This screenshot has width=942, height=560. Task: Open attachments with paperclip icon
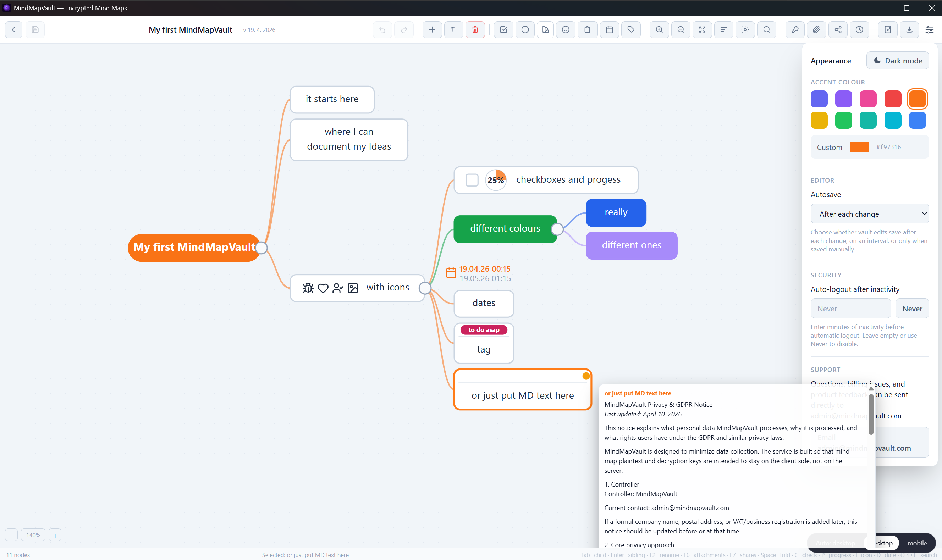(816, 29)
